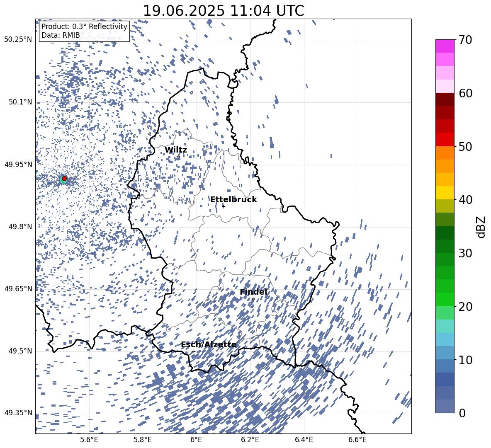Click the slate blue bottom colorbar segment at 0

click(445, 406)
